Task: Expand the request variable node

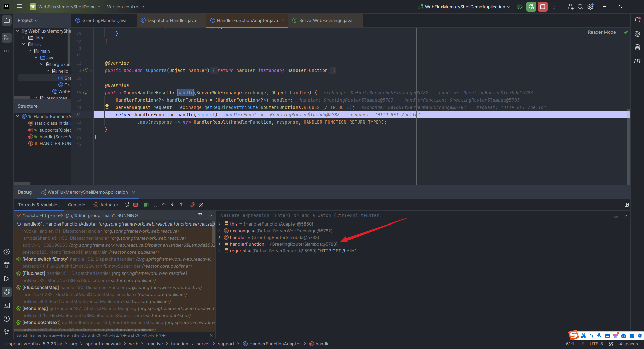Action: pyautogui.click(x=220, y=251)
